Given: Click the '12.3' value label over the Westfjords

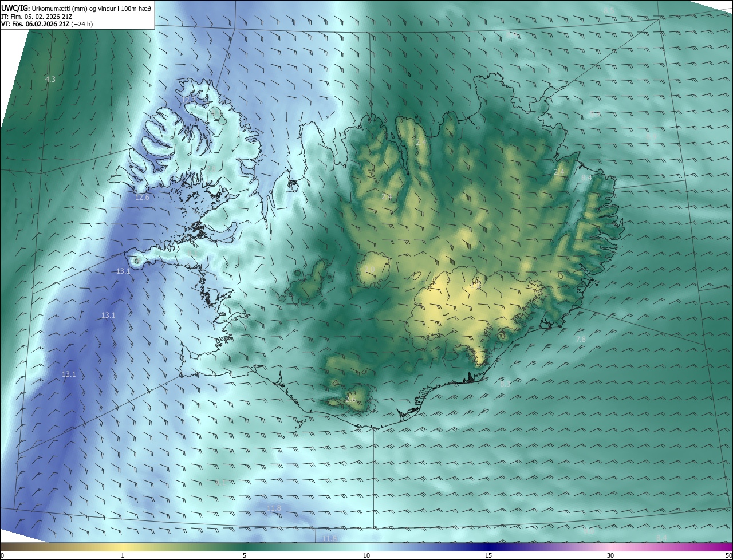Looking at the screenshot, I should coord(188,100).
